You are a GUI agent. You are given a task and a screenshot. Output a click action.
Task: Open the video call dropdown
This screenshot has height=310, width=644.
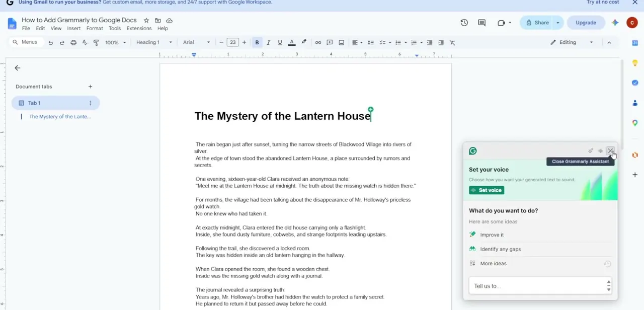[510, 23]
